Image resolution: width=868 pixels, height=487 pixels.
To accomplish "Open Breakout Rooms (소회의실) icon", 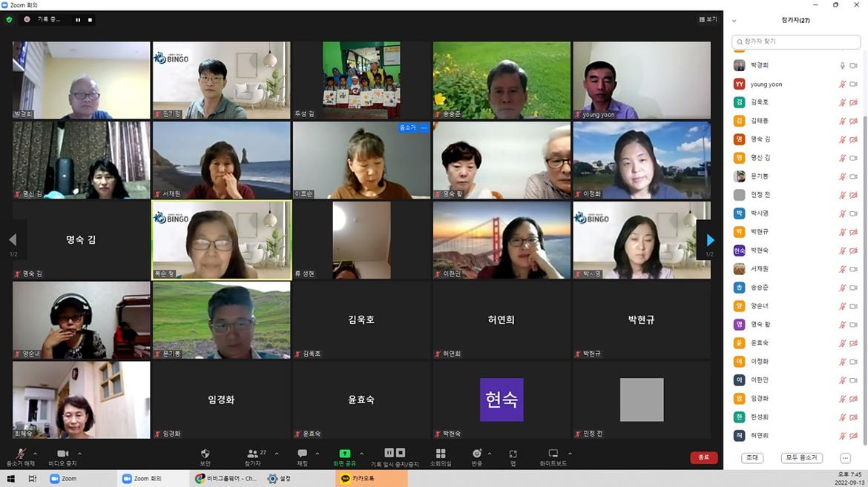I will pyautogui.click(x=440, y=454).
